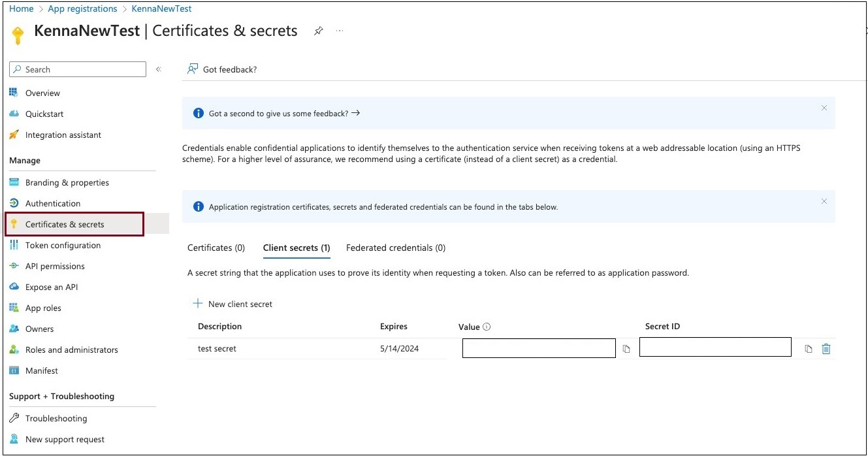
Task: Switch to the Certificates (0) tab
Action: (216, 248)
